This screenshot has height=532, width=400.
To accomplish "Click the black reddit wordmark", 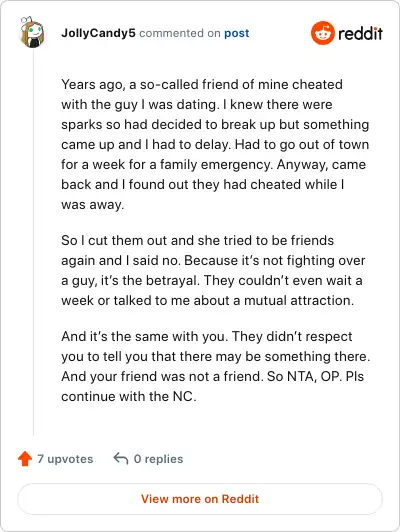I will click(x=360, y=33).
